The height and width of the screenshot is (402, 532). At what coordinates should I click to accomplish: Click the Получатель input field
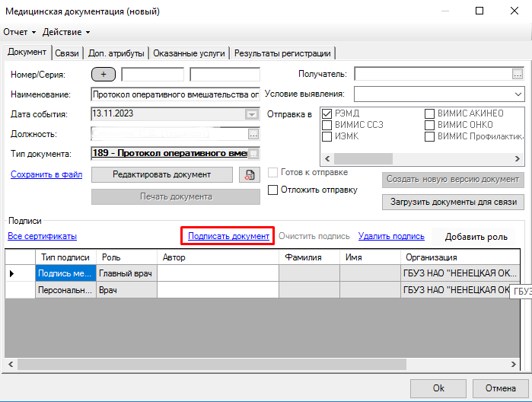(x=433, y=74)
